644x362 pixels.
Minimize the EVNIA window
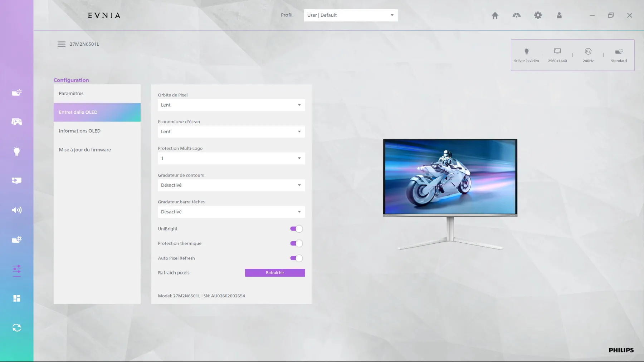coord(592,15)
